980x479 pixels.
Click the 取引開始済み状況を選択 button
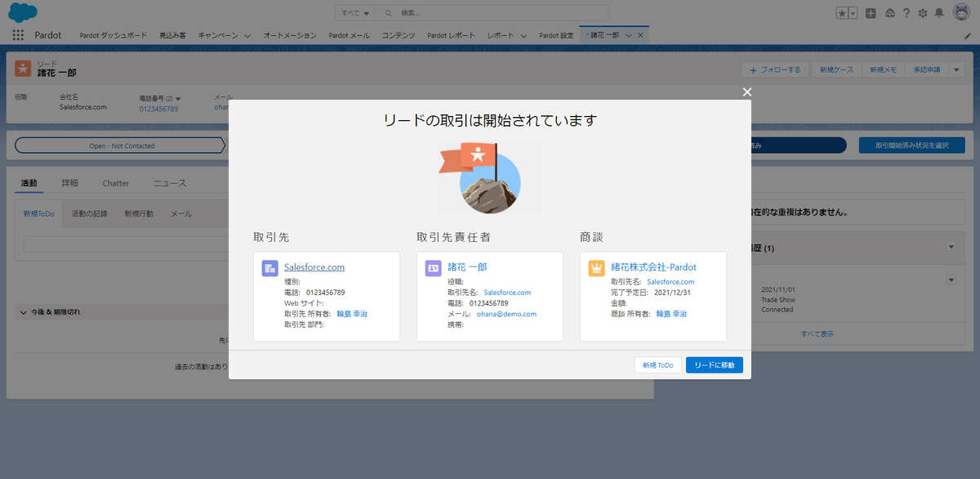[x=911, y=145]
